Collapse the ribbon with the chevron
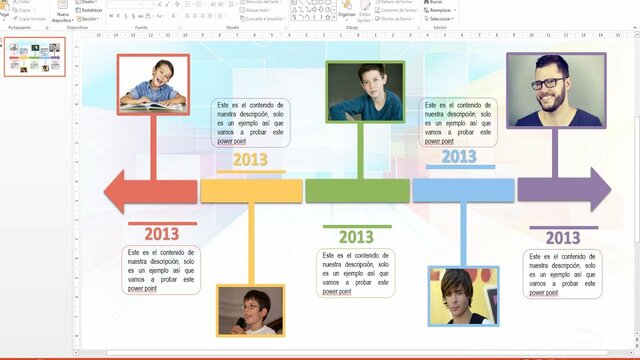640x360 pixels. tap(635, 27)
